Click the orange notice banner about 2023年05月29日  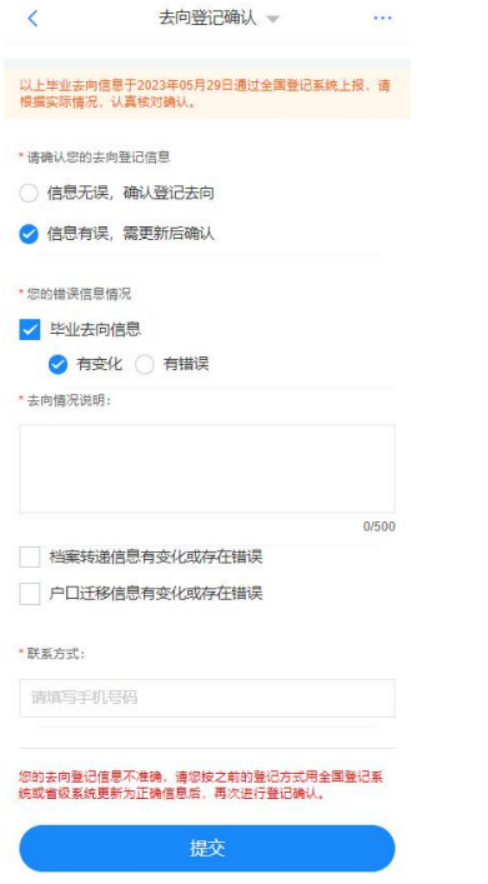coord(207,94)
